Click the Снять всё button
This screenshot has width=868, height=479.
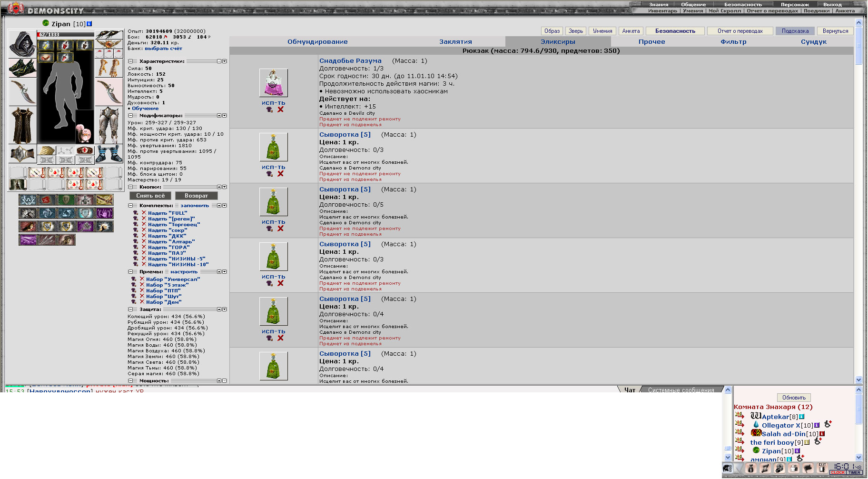coord(150,196)
